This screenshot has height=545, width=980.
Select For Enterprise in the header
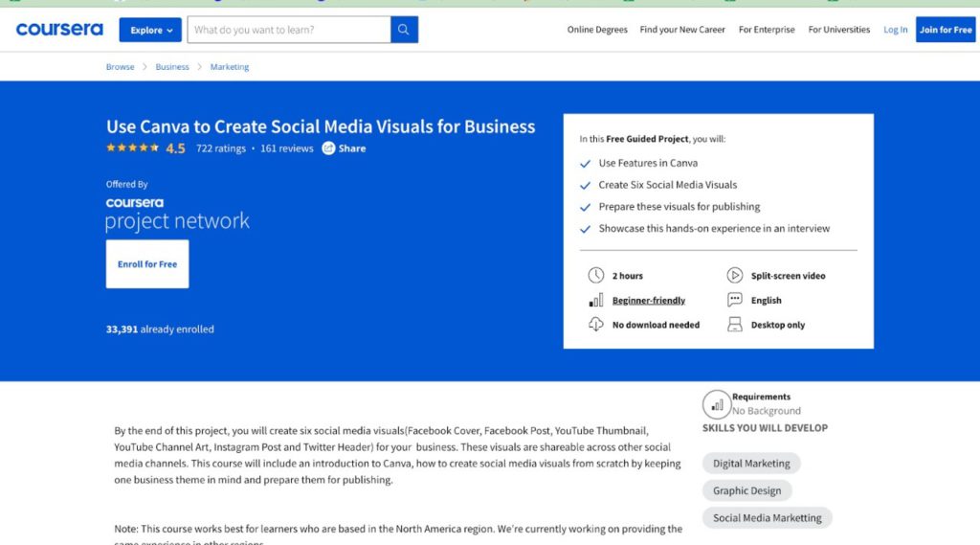pos(767,30)
